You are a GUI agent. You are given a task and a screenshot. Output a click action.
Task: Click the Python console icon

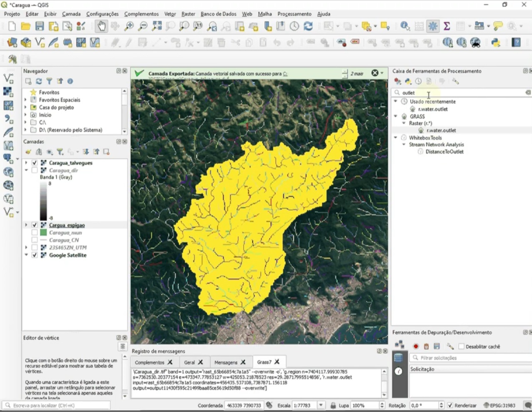pos(495,43)
